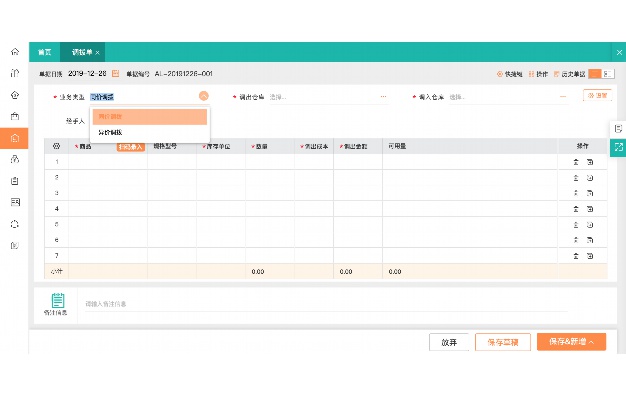
Task: Open the shopping bag sidebar icon
Action: point(15,116)
